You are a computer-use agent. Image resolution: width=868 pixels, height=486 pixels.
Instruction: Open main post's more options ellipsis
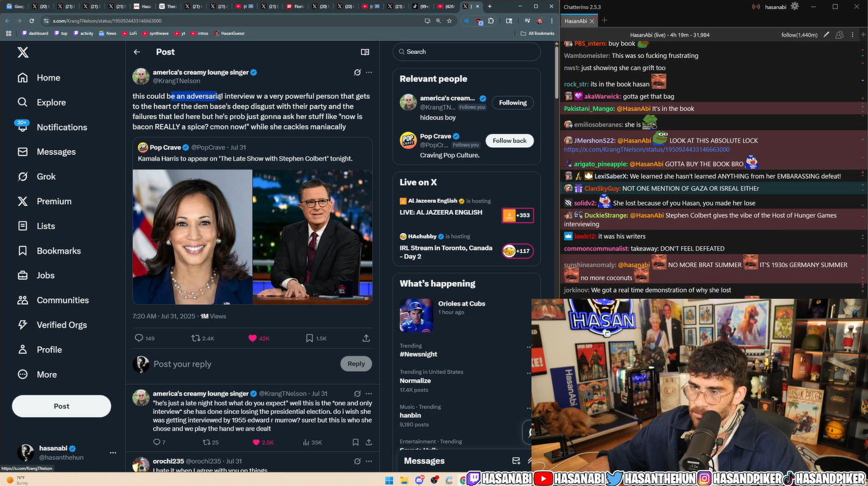point(368,72)
